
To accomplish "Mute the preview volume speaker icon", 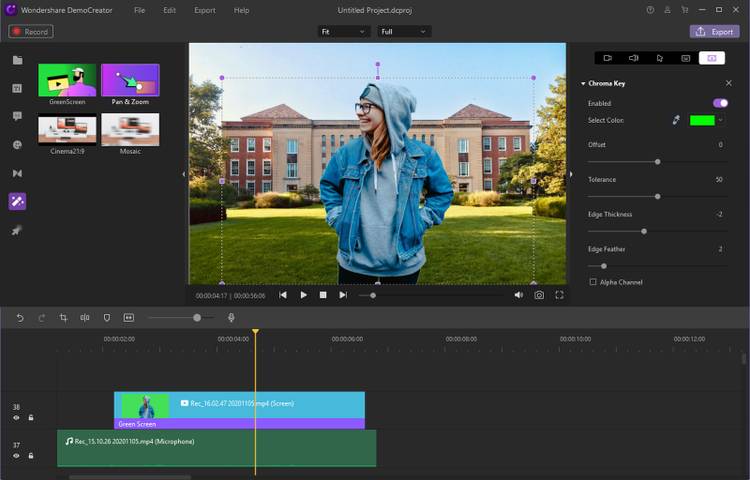I will 518,295.
